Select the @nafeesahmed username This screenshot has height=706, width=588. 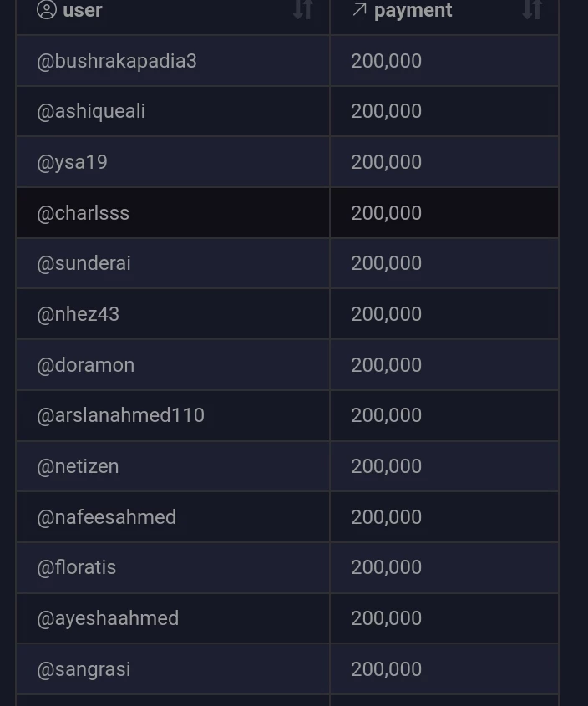106,517
